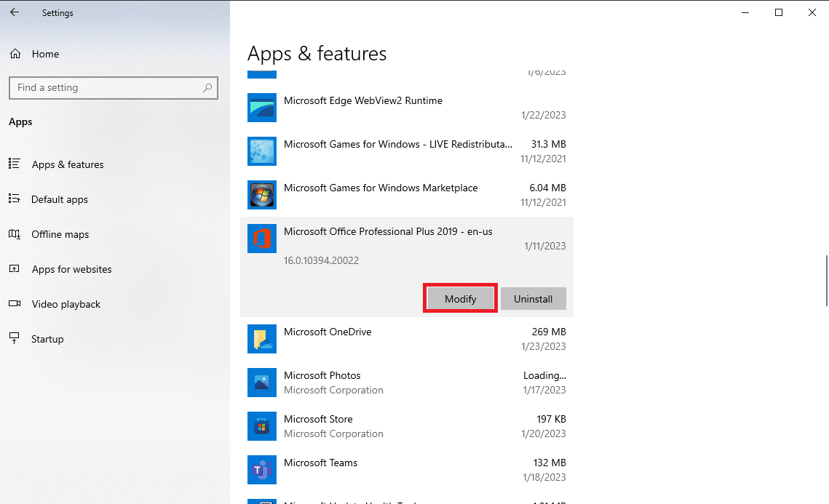829x504 pixels.
Task: Click the Games for Windows LIVE Redistributable icon
Action: pyautogui.click(x=262, y=151)
